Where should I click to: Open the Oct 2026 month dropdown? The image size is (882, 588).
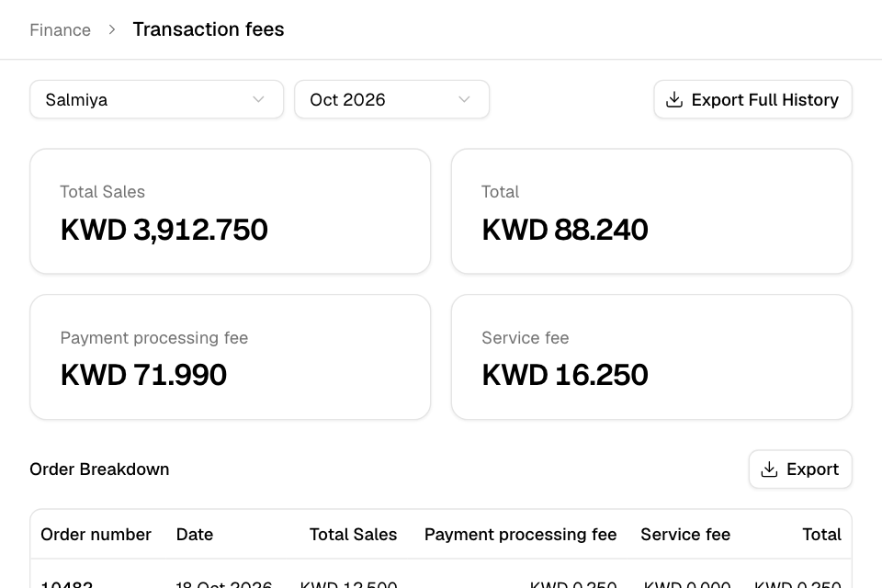click(x=391, y=99)
